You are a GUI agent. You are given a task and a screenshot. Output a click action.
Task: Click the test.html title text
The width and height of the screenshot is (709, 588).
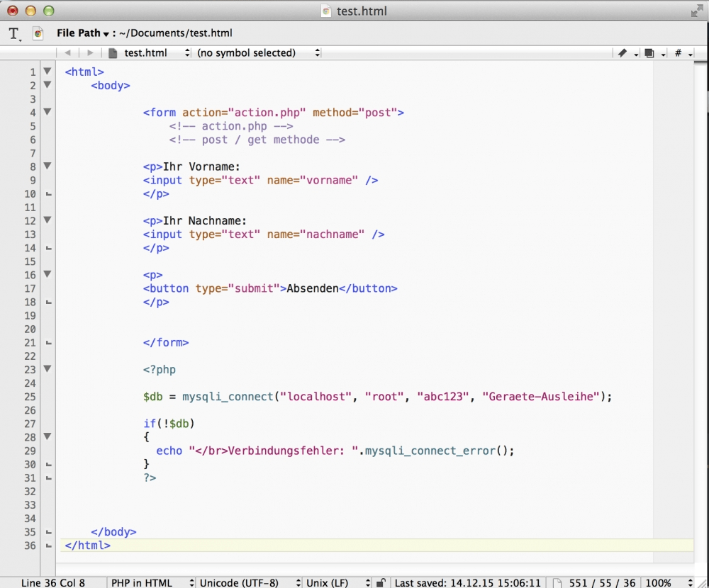(x=362, y=11)
